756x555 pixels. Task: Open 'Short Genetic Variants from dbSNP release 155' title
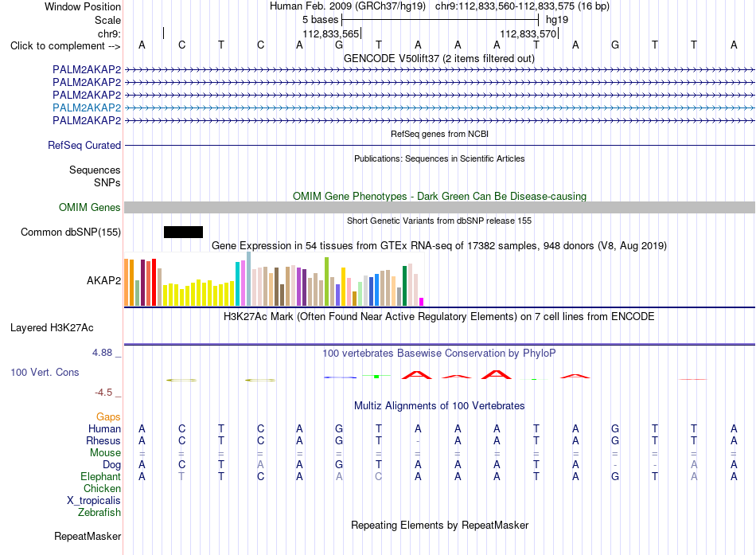439,221
